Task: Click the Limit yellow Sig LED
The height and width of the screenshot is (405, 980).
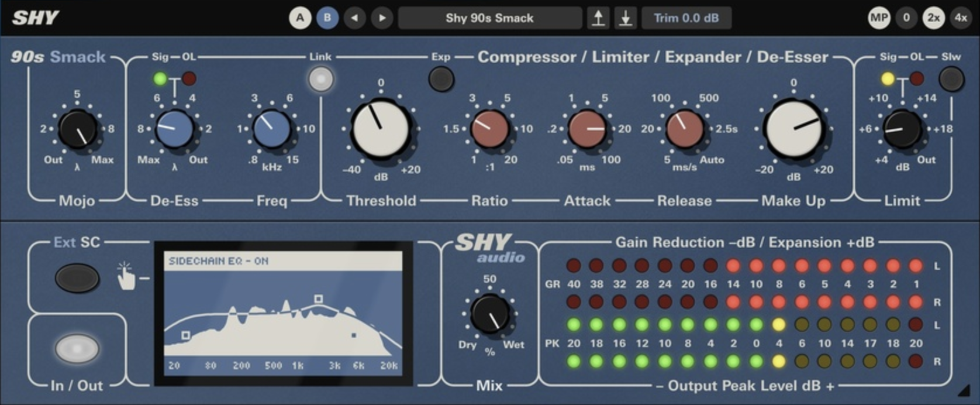Action: click(x=888, y=78)
